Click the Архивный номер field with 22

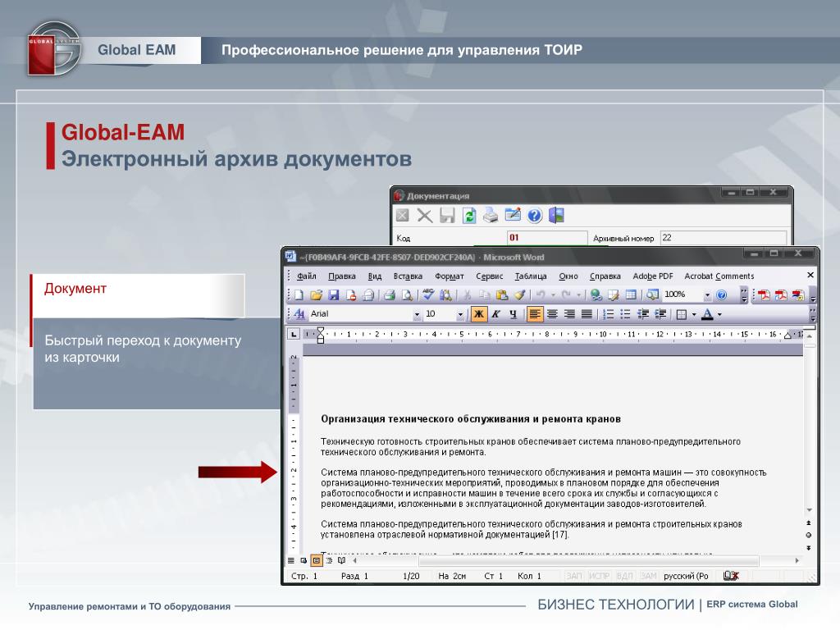click(x=724, y=238)
